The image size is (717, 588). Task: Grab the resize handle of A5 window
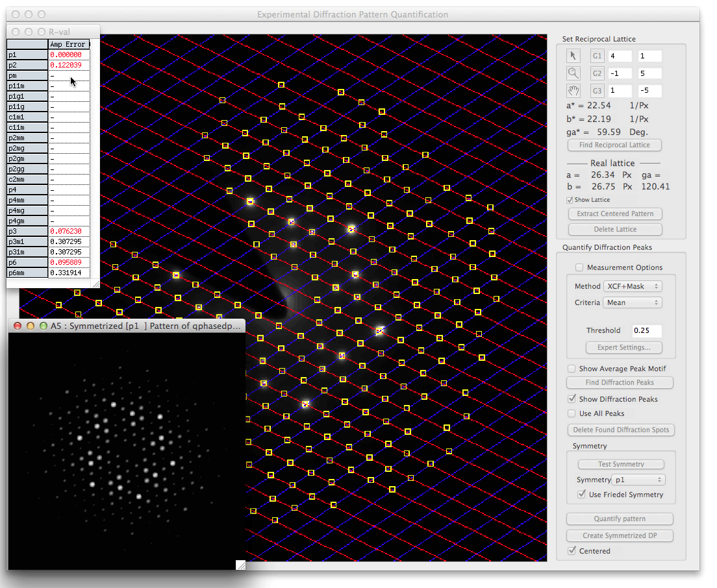pos(241,565)
